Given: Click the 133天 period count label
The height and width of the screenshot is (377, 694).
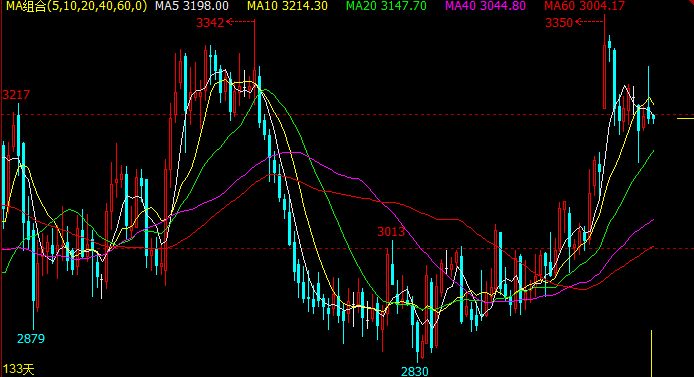Looking at the screenshot, I should [x=19, y=369].
